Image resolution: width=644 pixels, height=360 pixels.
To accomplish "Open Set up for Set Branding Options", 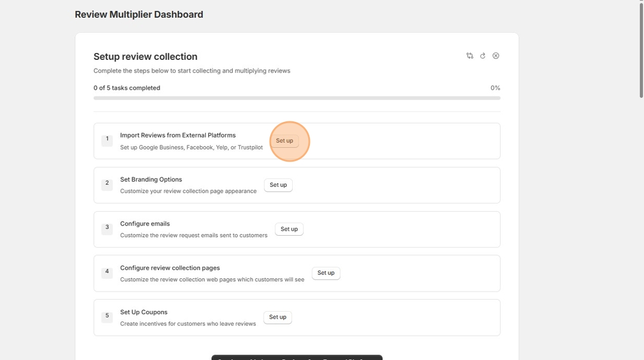I will click(x=278, y=185).
